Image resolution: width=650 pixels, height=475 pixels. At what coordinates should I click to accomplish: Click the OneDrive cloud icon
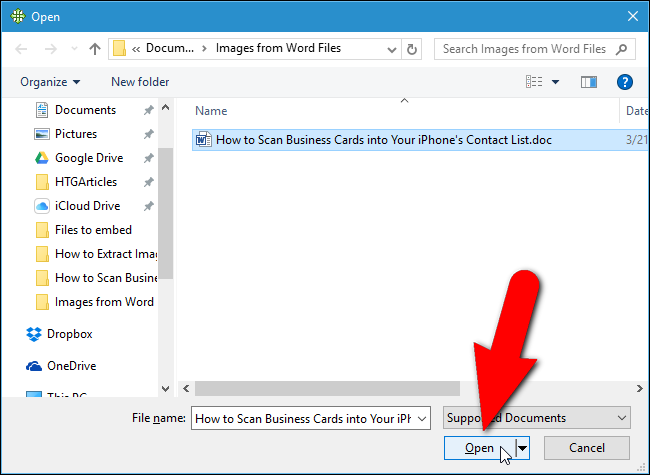(34, 366)
